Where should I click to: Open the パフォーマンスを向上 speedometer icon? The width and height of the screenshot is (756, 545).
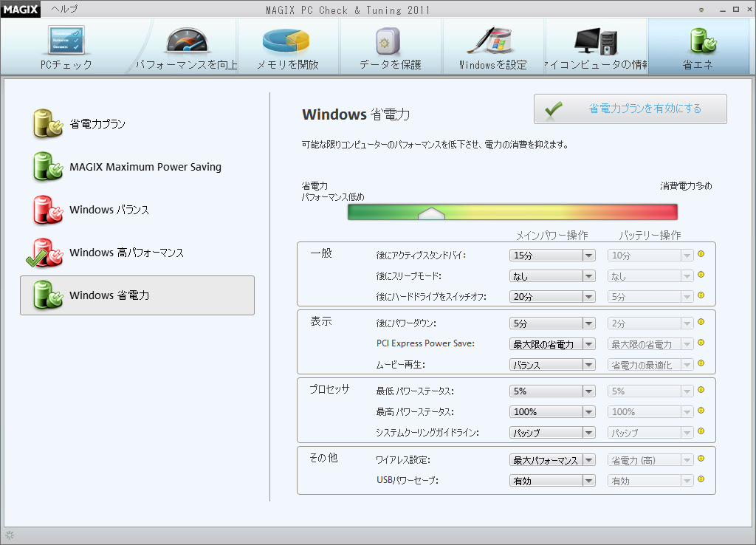(x=187, y=40)
